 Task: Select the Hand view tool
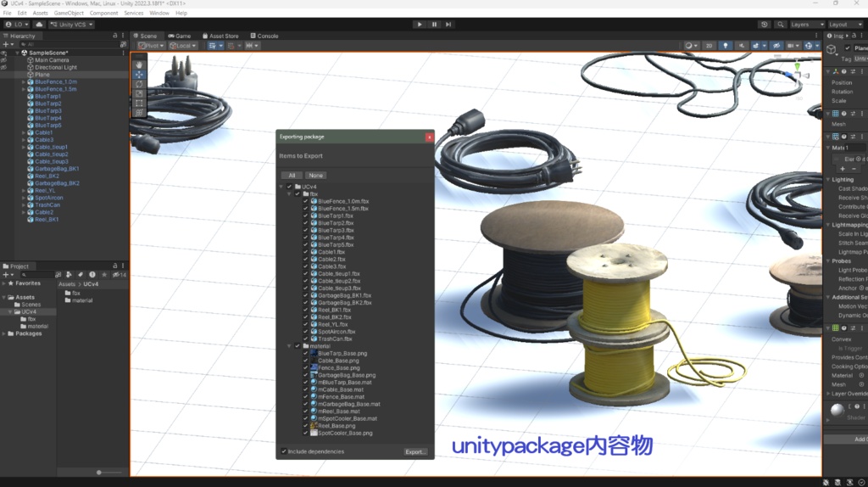point(139,64)
